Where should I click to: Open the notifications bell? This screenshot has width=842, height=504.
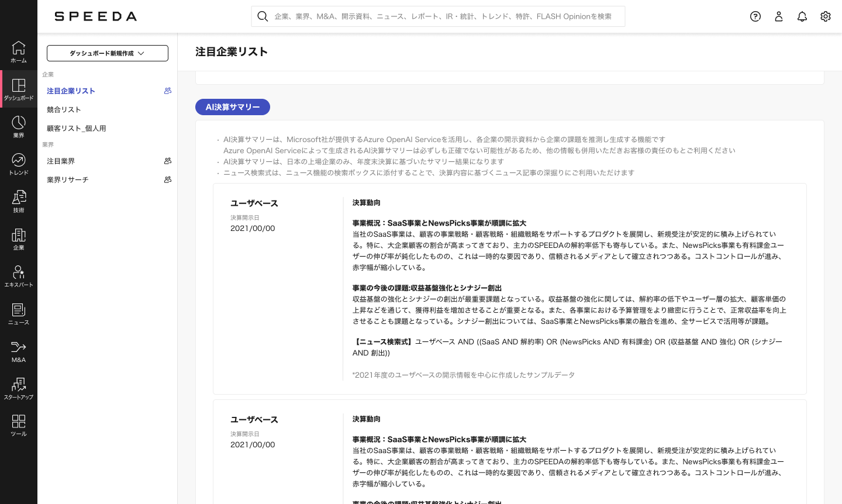802,16
